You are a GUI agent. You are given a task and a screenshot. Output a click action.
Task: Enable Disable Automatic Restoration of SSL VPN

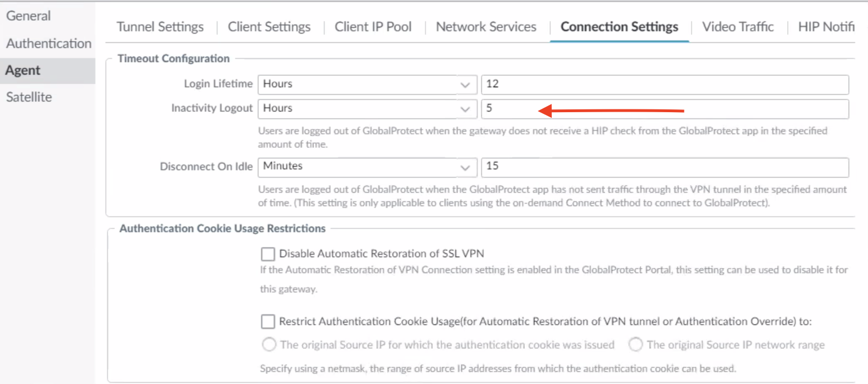tap(268, 254)
